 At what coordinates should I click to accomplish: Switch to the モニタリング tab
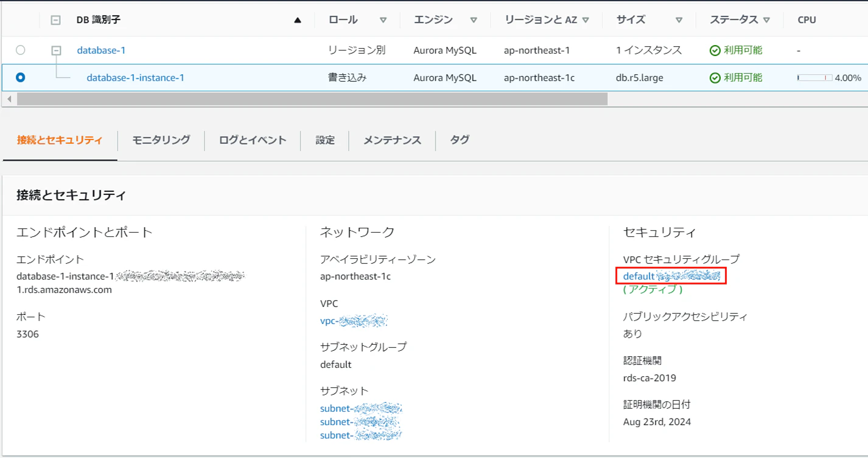tap(161, 140)
